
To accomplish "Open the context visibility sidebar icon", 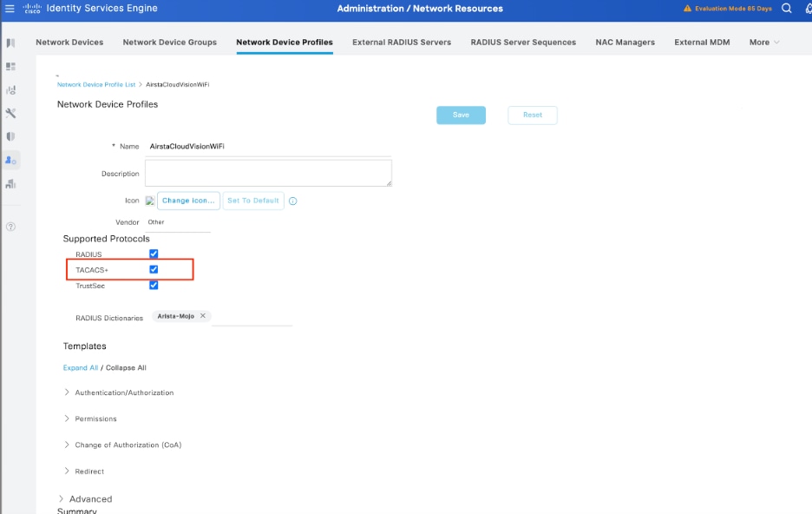I will [x=10, y=90].
